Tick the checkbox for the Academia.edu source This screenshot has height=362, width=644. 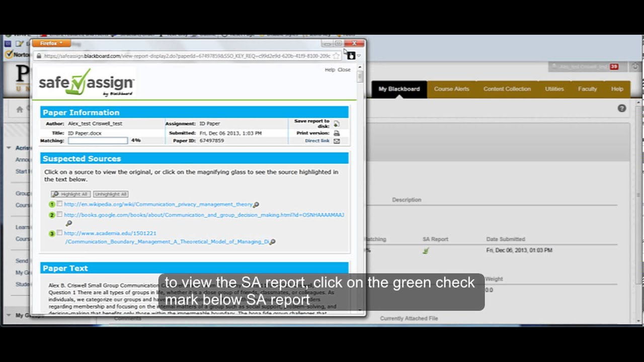point(59,233)
